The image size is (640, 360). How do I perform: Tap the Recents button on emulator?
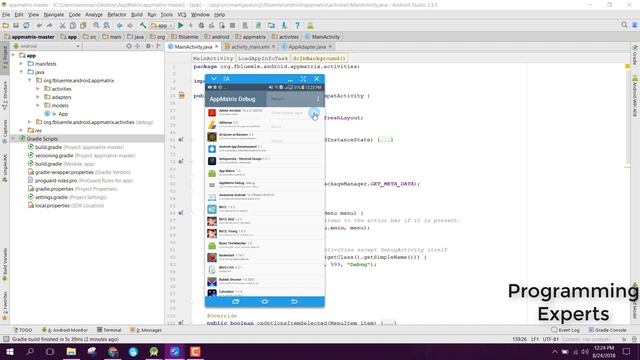click(236, 302)
